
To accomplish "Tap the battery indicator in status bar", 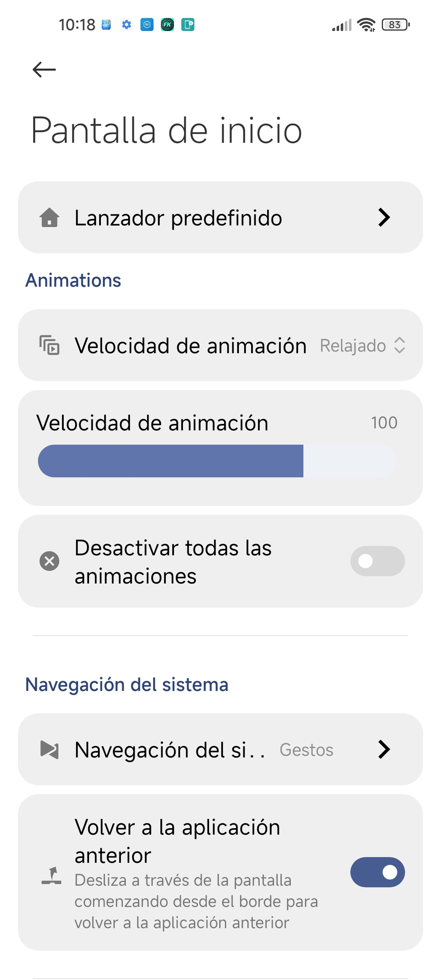I will click(x=395, y=25).
